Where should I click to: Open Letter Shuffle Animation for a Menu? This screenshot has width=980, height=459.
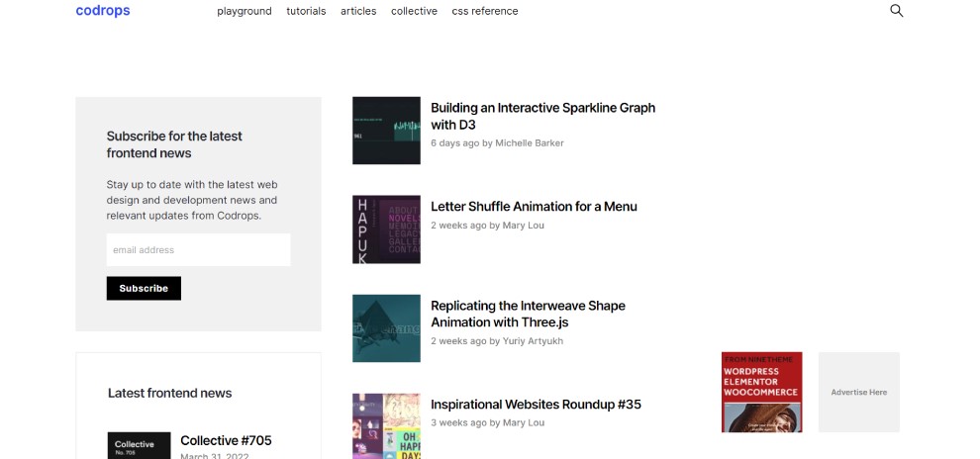coord(534,207)
